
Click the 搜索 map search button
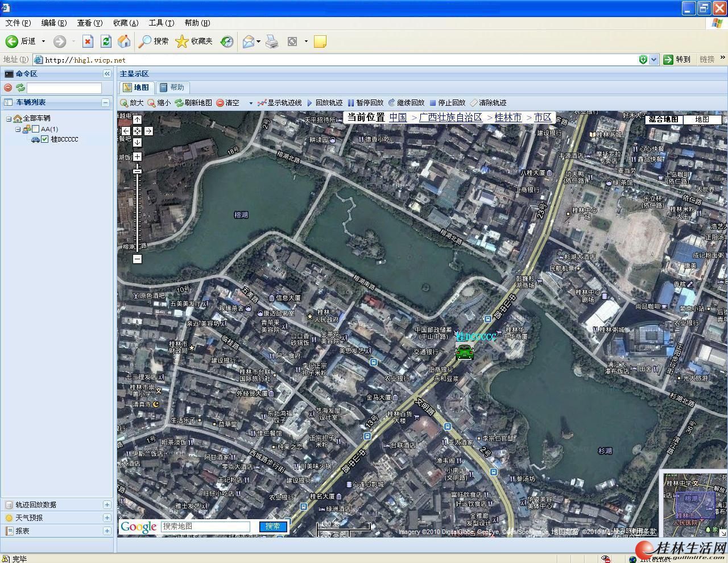pos(272,527)
